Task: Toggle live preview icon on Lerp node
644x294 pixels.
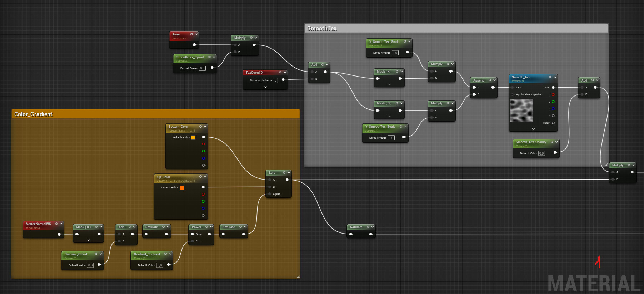Action: (284, 173)
